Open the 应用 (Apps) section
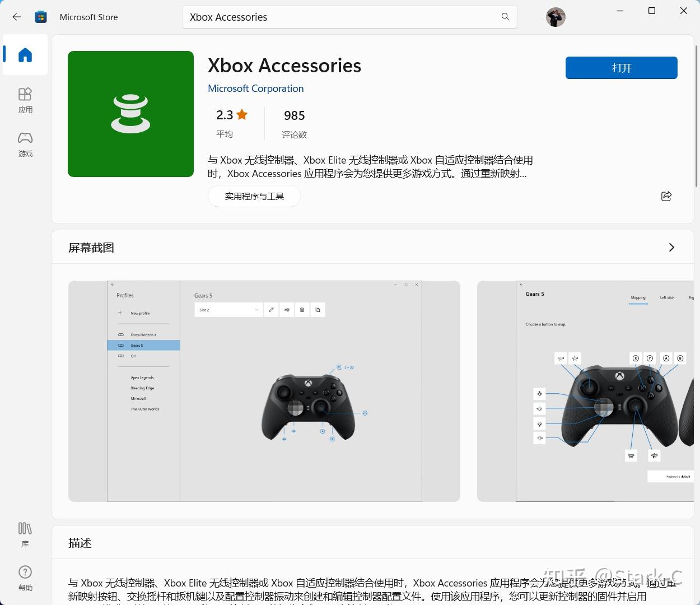Screen dimensions: 700x605 click(25, 100)
